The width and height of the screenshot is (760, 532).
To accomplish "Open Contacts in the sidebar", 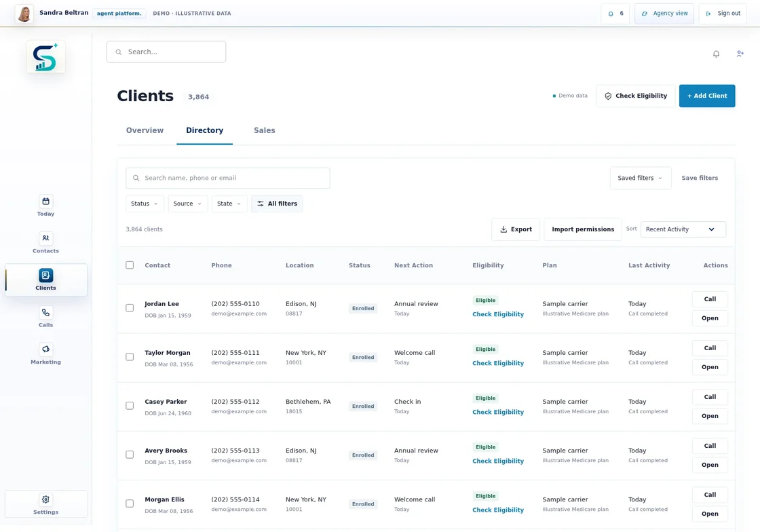I will point(45,243).
